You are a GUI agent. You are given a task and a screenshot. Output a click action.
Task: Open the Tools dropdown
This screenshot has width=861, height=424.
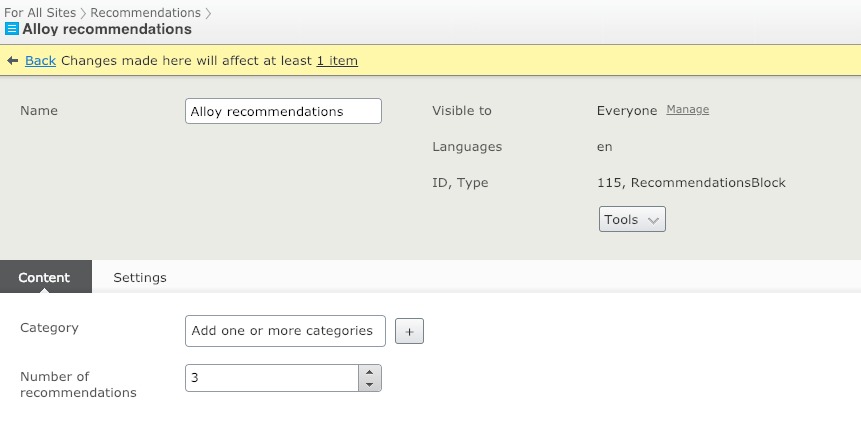[x=632, y=219]
